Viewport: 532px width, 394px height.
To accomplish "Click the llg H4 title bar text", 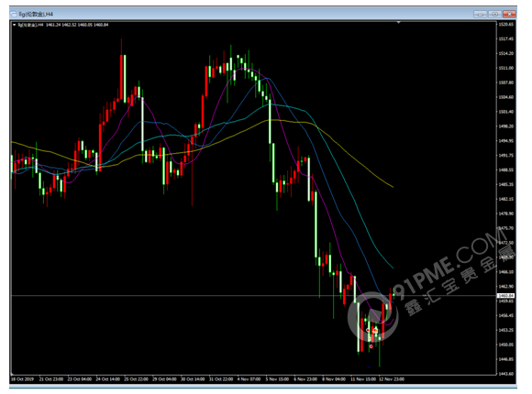I will [36, 14].
